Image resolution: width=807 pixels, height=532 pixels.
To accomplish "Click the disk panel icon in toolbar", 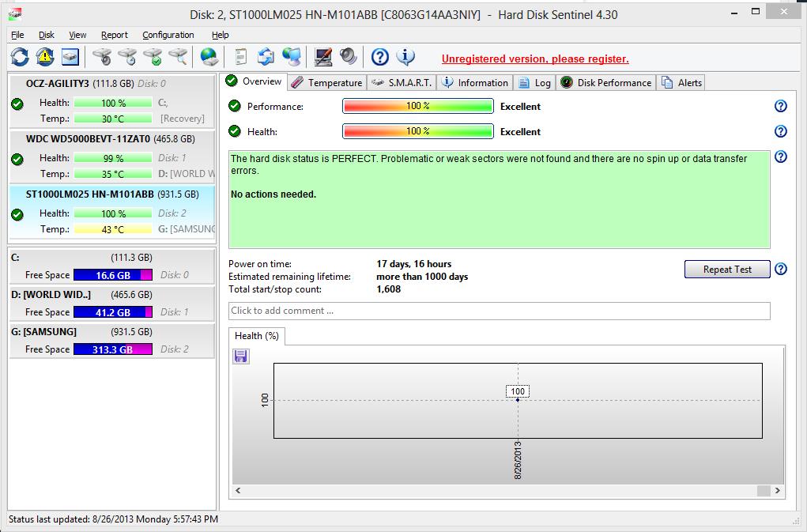I will [x=70, y=57].
